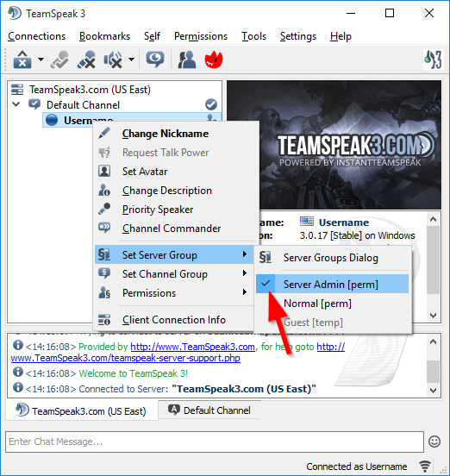Open the Self menu
The width and height of the screenshot is (450, 476).
tap(152, 36)
